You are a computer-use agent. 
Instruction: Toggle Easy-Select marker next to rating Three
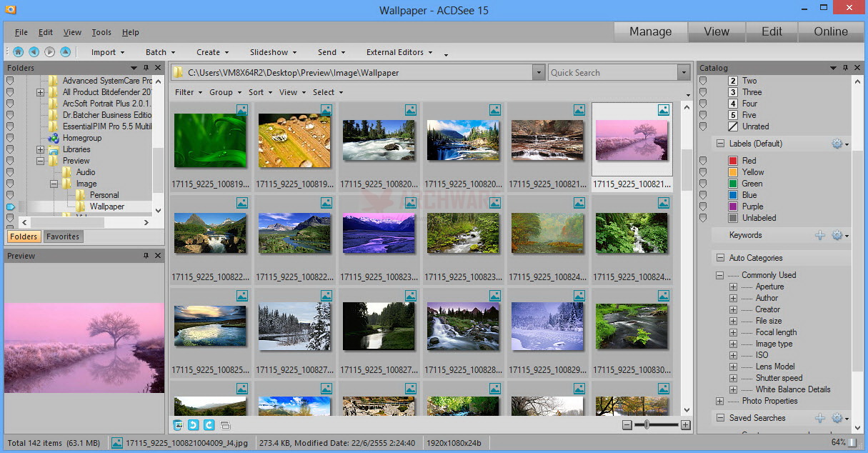tap(704, 92)
